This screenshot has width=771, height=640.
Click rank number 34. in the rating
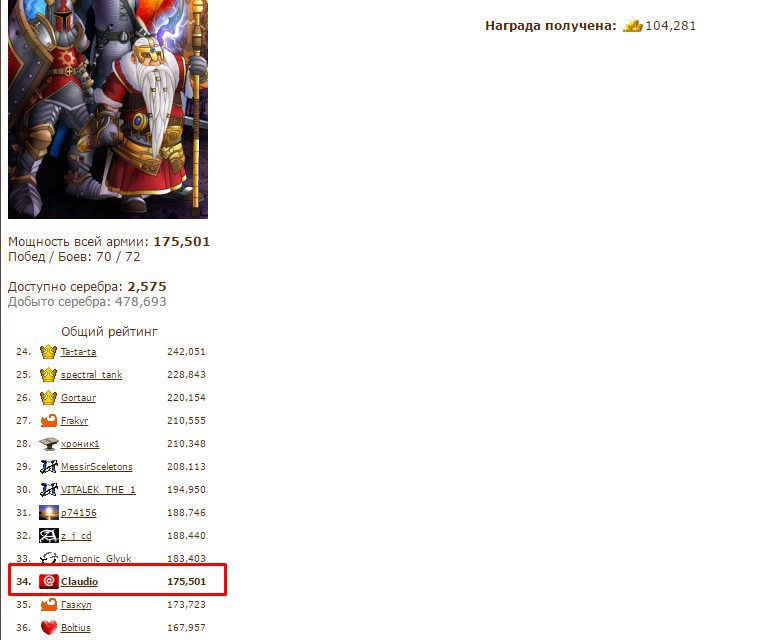[23, 582]
